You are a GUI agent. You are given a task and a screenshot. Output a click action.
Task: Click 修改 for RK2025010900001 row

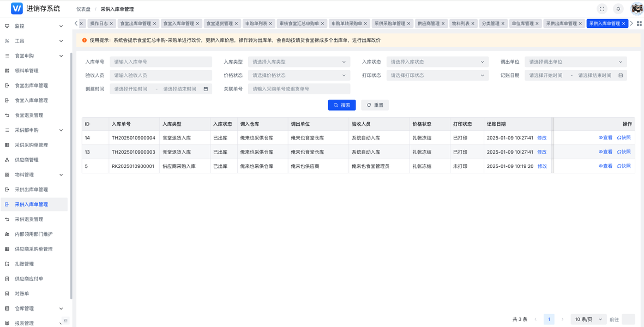(x=542, y=166)
